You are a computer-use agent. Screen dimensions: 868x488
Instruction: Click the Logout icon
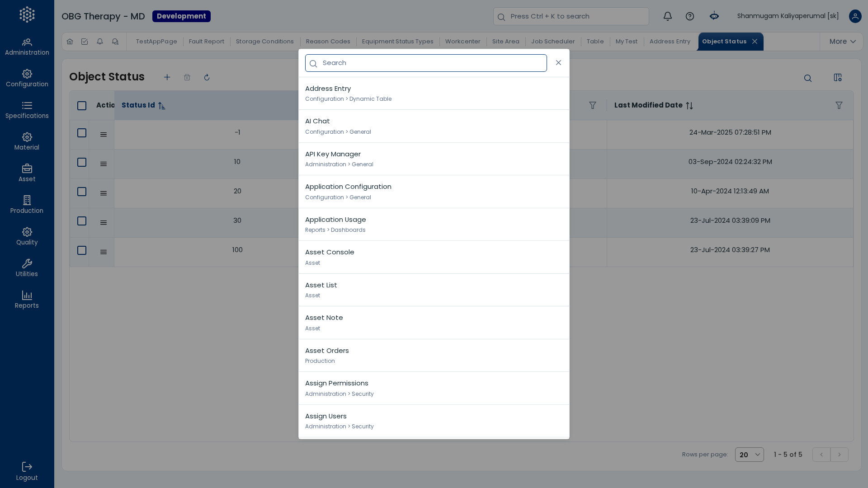pyautogui.click(x=27, y=467)
